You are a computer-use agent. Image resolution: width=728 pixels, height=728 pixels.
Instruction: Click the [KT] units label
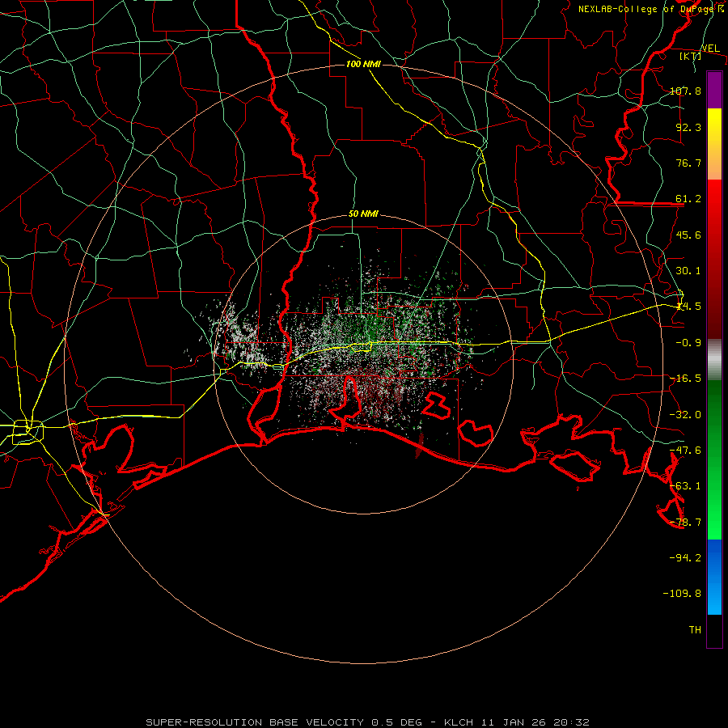[691, 56]
